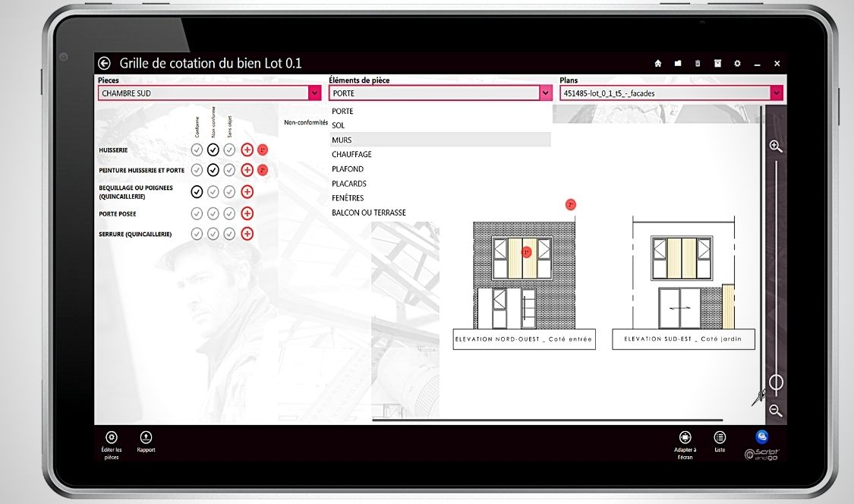The height and width of the screenshot is (504, 854).
Task: Zoom out on the plan with magnifier minus
Action: click(x=775, y=411)
